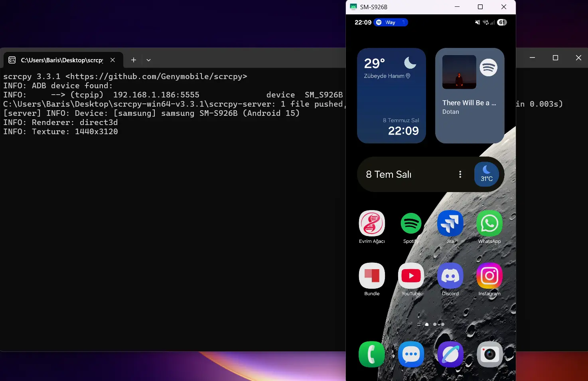Minimize the SM-S926B scrcpy window
Viewport: 588px width, 381px height.
(457, 7)
